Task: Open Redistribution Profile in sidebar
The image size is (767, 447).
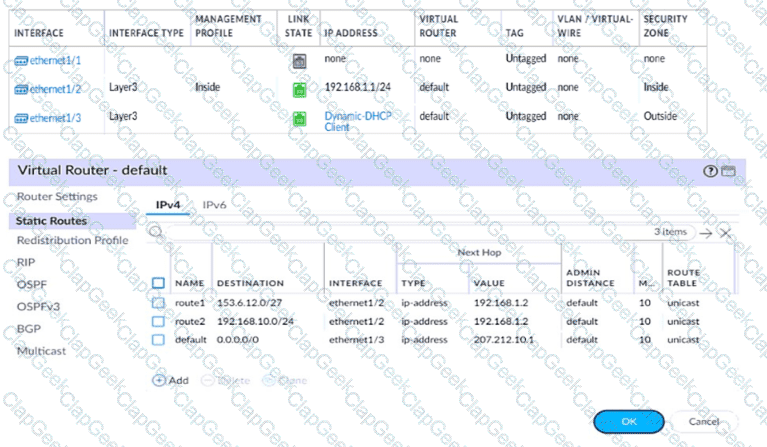Action: pyautogui.click(x=72, y=240)
